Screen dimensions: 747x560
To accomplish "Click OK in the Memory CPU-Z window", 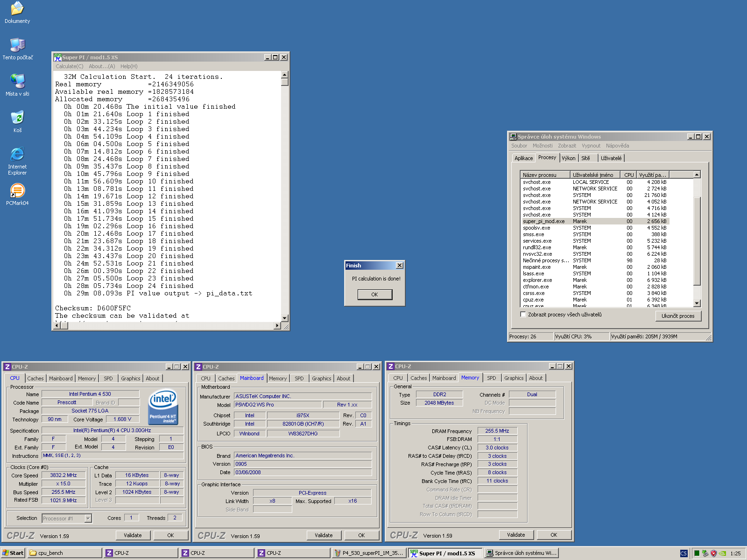I will click(554, 535).
